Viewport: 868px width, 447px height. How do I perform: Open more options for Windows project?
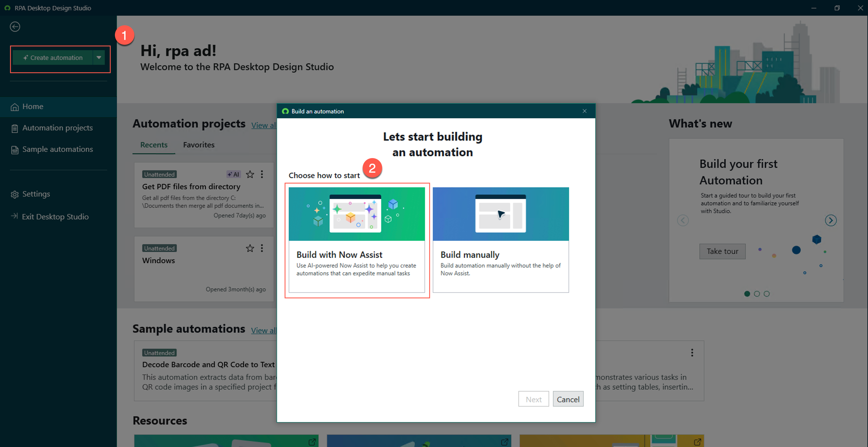click(262, 248)
